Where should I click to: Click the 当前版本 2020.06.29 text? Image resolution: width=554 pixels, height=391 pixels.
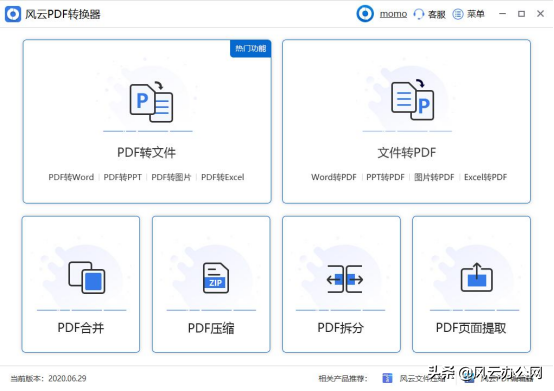[48, 379]
